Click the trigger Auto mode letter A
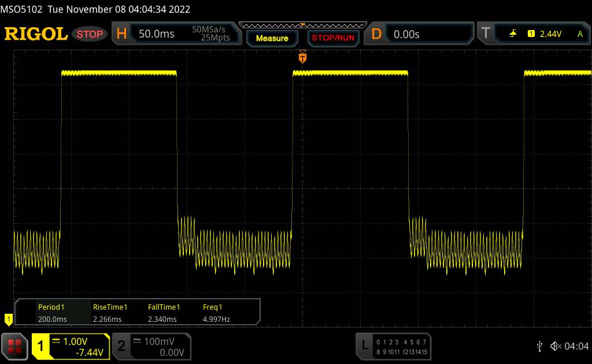Screen dimensions: 592x364 click(580, 34)
